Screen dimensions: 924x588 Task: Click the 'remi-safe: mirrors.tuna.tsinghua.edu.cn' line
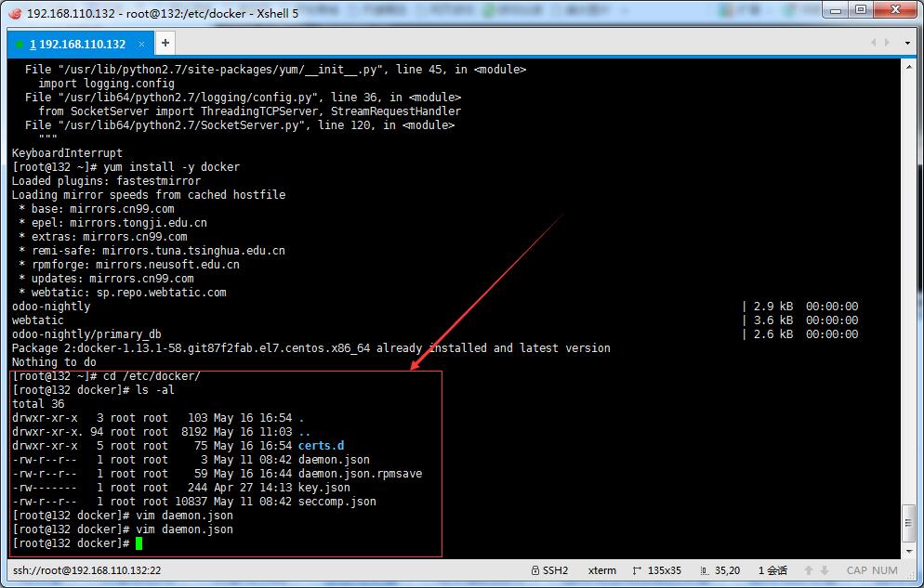[152, 251]
